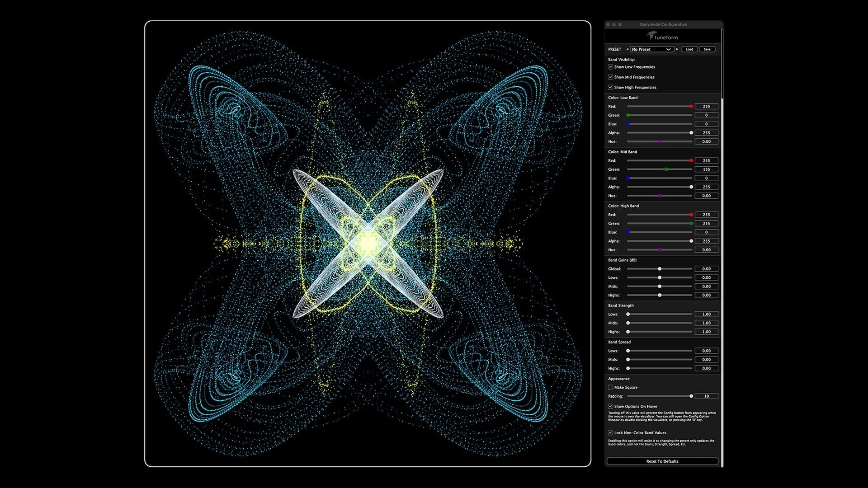Image resolution: width=868 pixels, height=488 pixels.
Task: Click the Low Band Hue value field
Action: tap(707, 142)
